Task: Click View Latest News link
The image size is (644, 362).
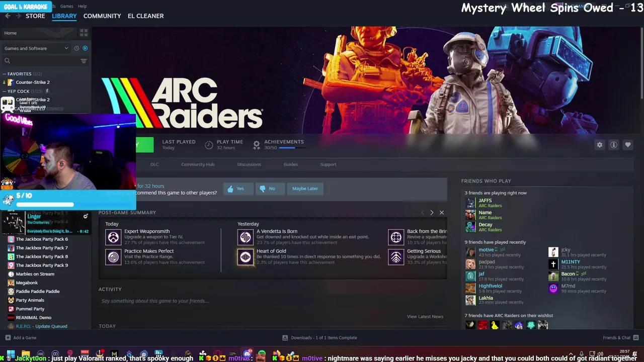Action: pos(425,317)
